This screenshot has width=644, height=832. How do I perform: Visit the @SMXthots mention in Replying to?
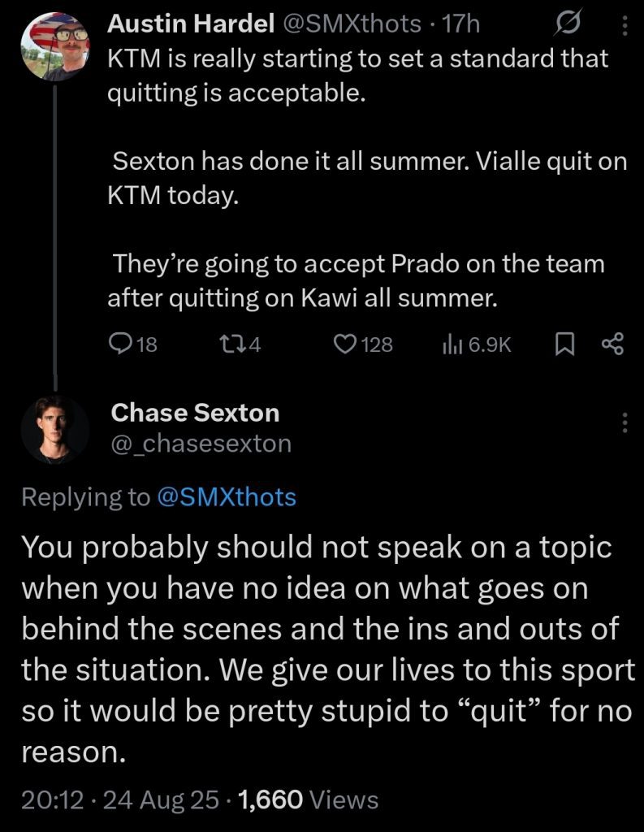[x=226, y=497]
